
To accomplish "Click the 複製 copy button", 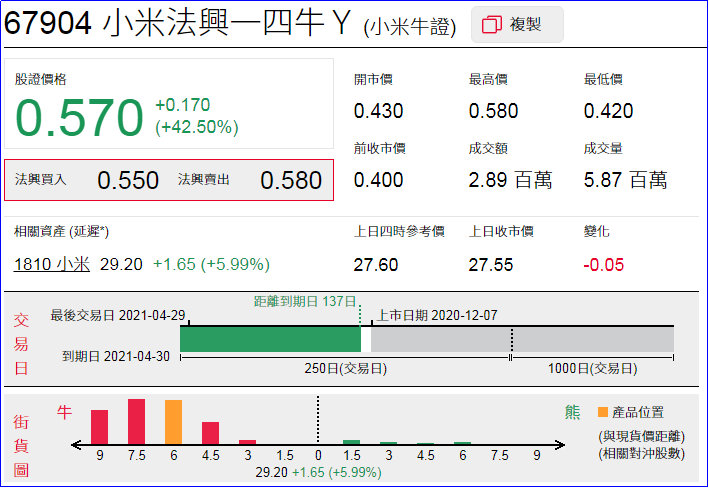I will (x=517, y=24).
